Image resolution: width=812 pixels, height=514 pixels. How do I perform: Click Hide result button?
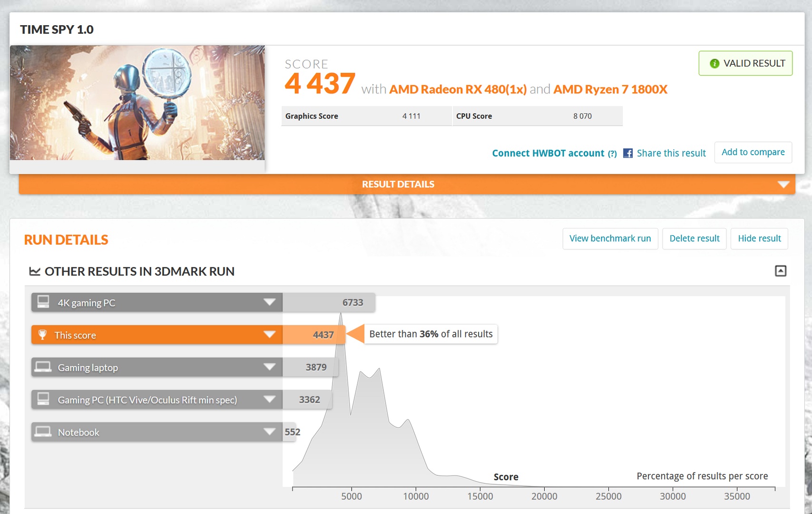(759, 238)
